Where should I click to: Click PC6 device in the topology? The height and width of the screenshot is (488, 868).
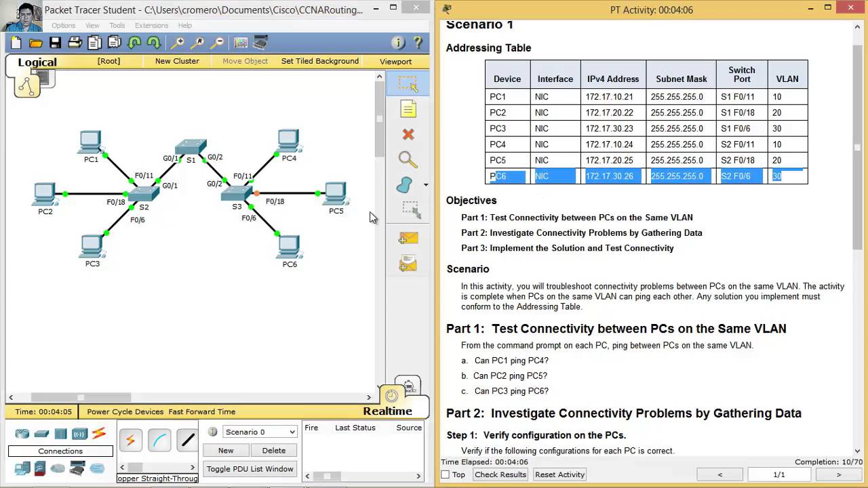pos(289,247)
